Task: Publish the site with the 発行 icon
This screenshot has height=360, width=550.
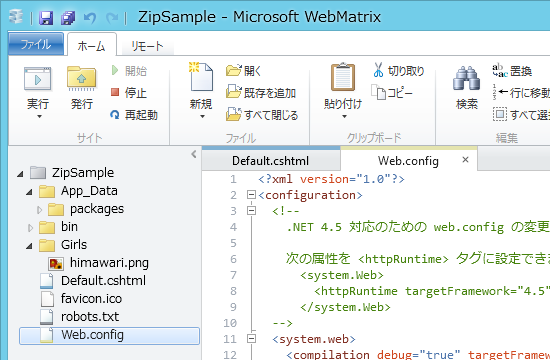Action: pos(81,79)
